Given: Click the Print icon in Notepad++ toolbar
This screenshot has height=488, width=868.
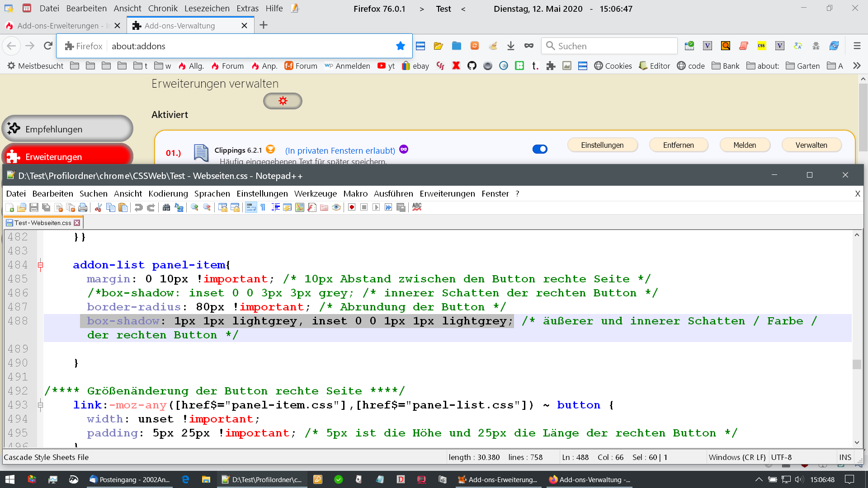Looking at the screenshot, I should [x=83, y=207].
